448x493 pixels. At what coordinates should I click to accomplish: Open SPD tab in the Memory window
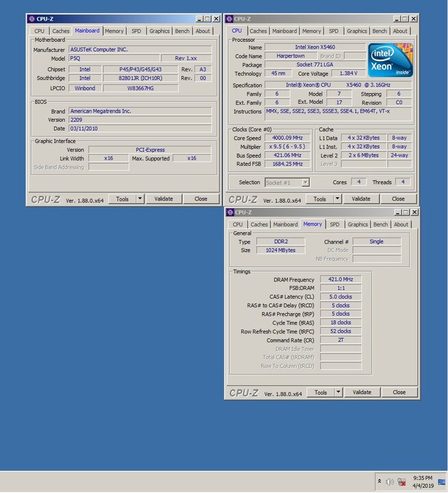334,225
